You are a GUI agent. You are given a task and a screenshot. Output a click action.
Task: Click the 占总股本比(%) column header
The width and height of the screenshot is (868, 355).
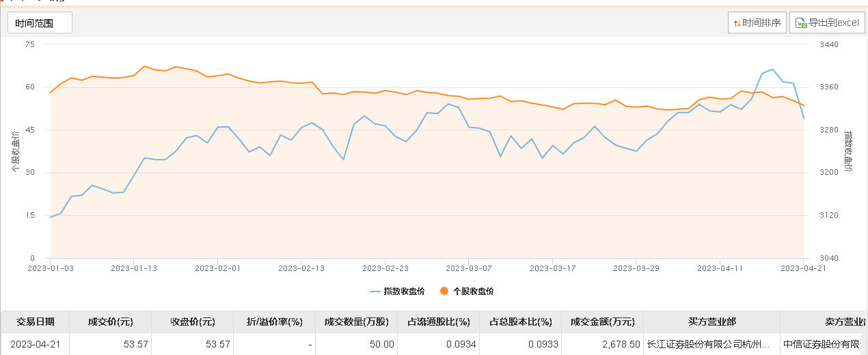point(520,322)
